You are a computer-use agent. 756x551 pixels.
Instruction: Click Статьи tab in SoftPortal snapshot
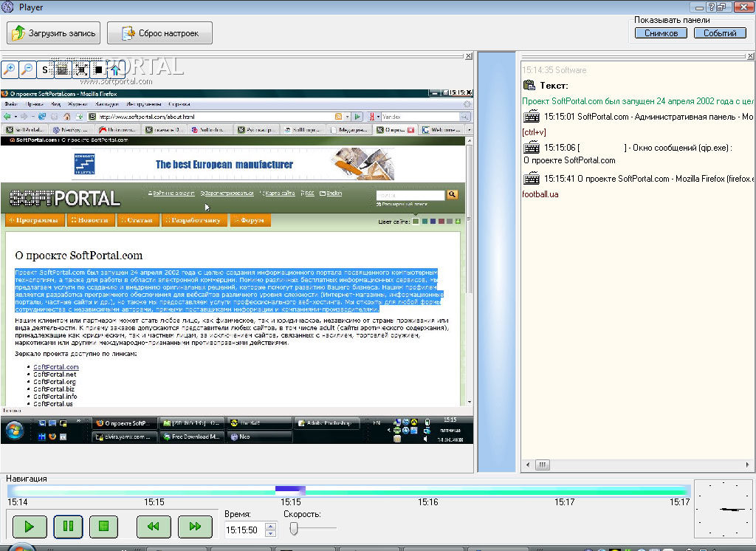[x=138, y=220]
